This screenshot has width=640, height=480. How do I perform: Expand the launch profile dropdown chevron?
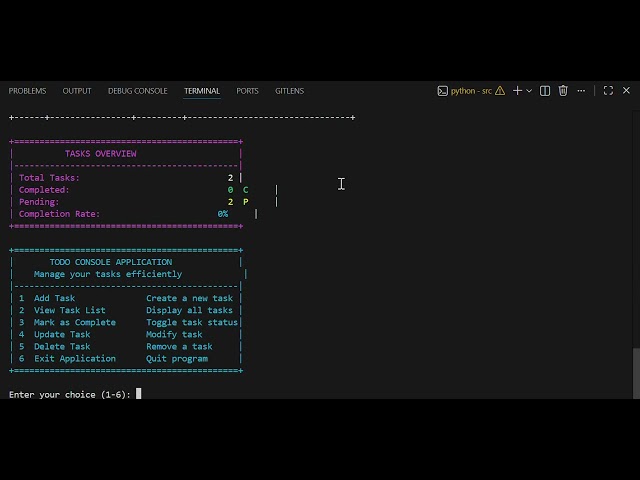click(x=529, y=91)
